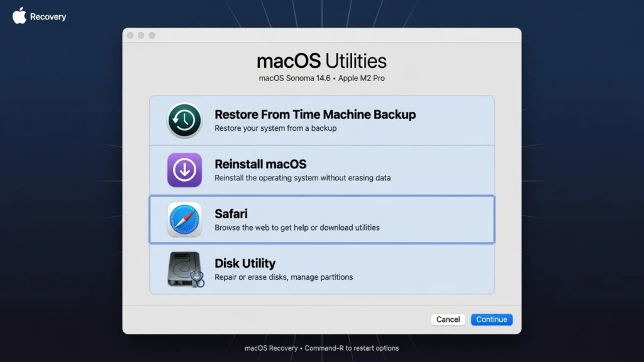Click the 'macOS Sonoma 14.6 • Apple M2 Pro' subtitle
The width and height of the screenshot is (644, 362).
tap(321, 78)
